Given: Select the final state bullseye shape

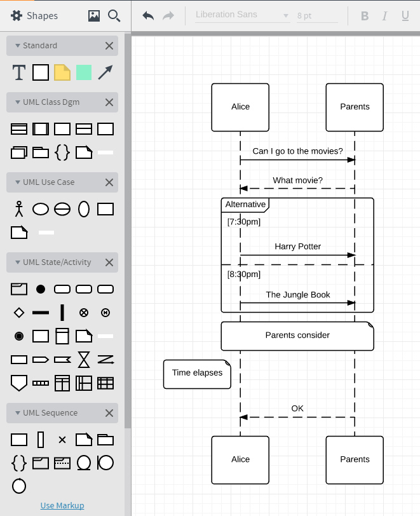Looking at the screenshot, I should 19,336.
